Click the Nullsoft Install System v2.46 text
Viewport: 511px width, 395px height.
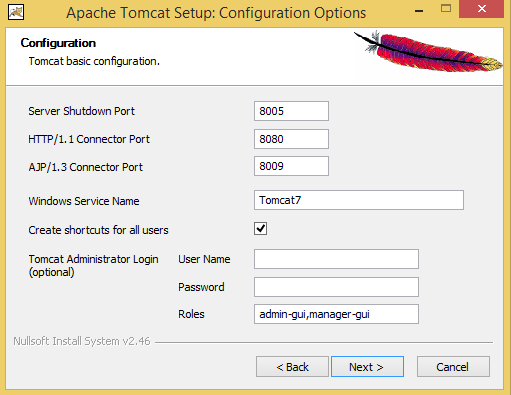82,341
